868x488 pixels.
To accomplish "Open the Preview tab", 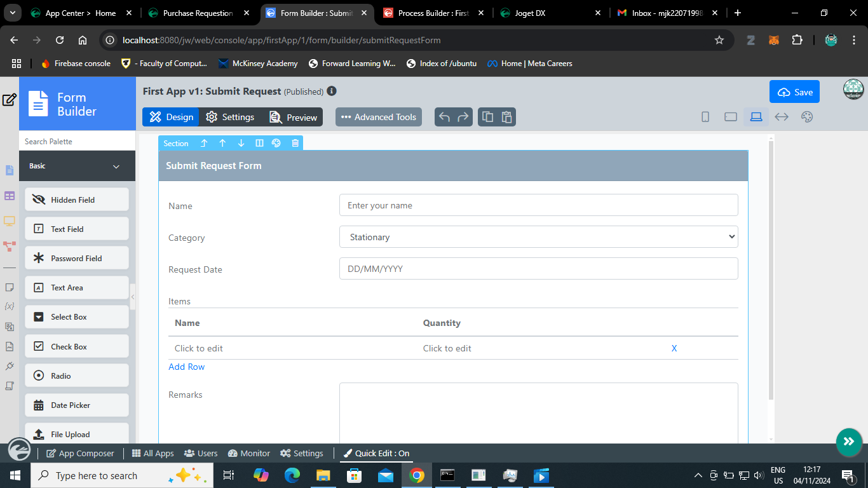I will point(293,117).
